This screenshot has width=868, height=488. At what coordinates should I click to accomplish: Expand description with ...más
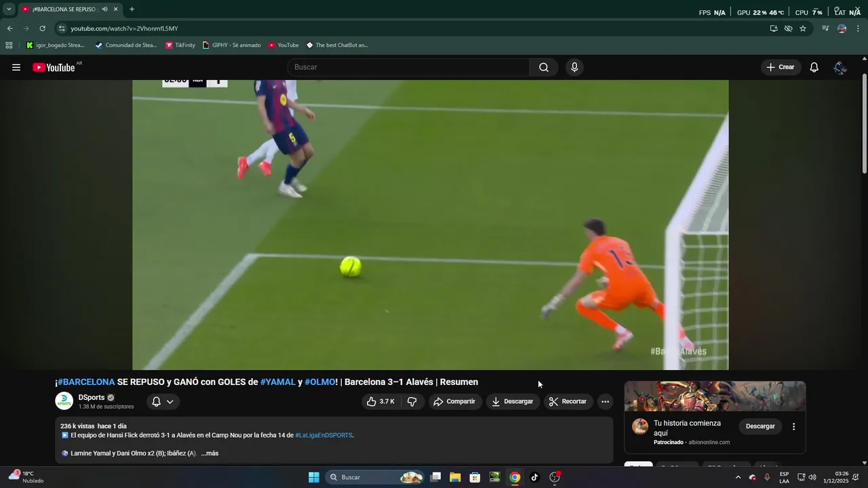click(210, 453)
